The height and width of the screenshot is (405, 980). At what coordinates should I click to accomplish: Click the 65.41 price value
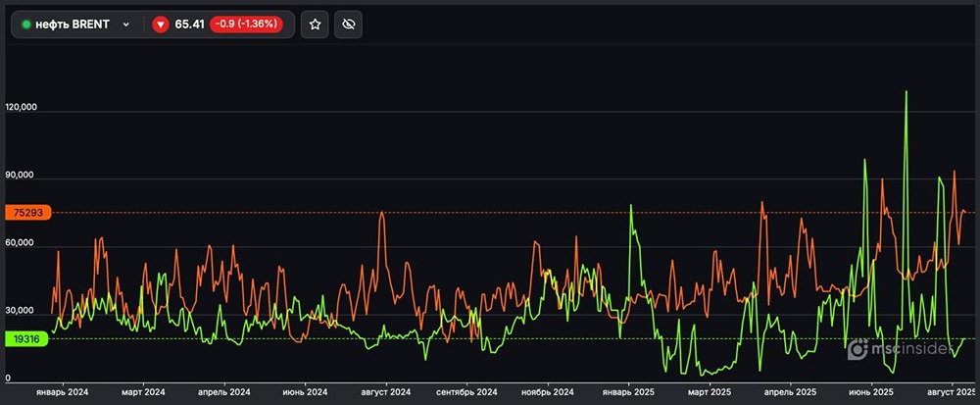click(x=189, y=25)
